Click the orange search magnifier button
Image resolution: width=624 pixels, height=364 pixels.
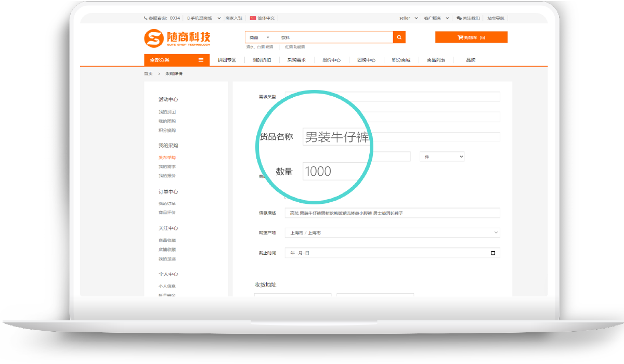coord(399,37)
